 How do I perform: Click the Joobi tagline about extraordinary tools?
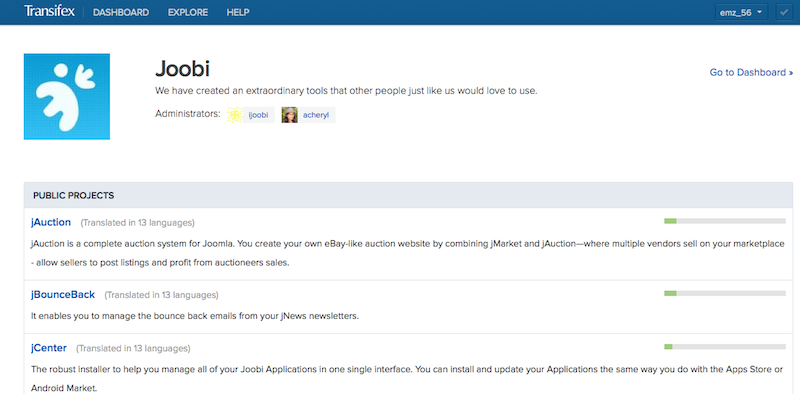pos(346,91)
